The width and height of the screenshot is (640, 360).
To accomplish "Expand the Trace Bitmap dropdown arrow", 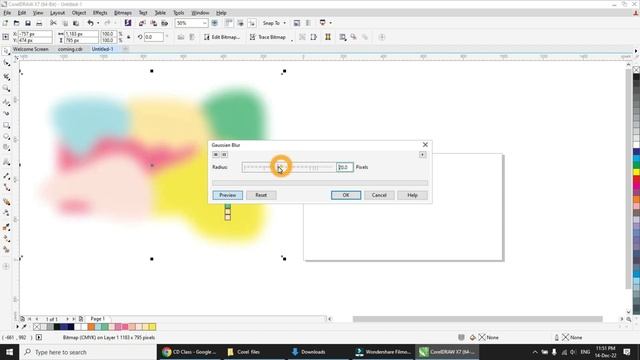I will pos(291,40).
